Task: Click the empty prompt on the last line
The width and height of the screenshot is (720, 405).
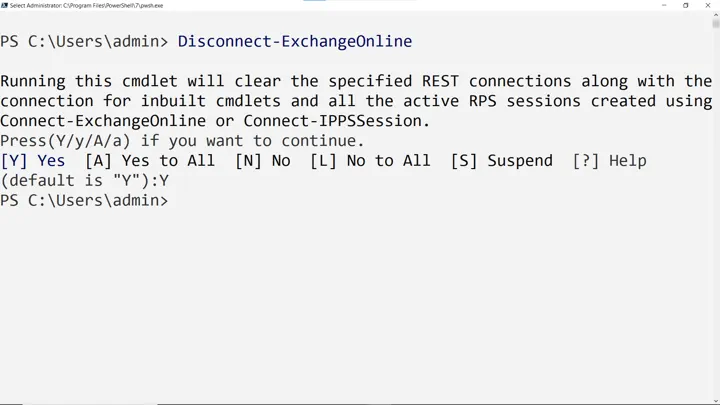Action: (x=84, y=201)
